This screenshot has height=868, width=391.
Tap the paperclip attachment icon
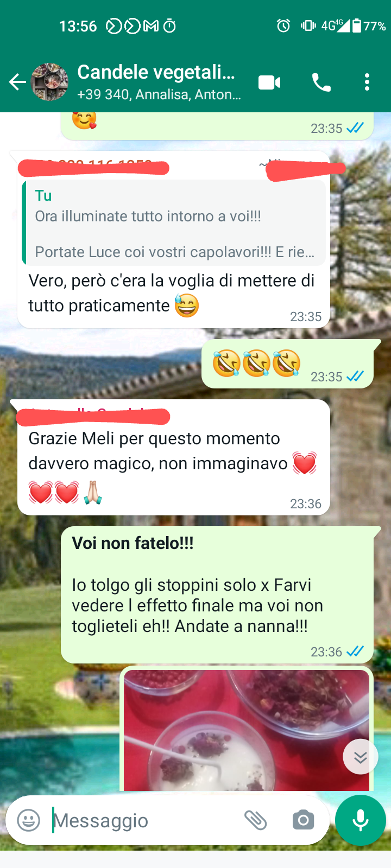pos(255,820)
